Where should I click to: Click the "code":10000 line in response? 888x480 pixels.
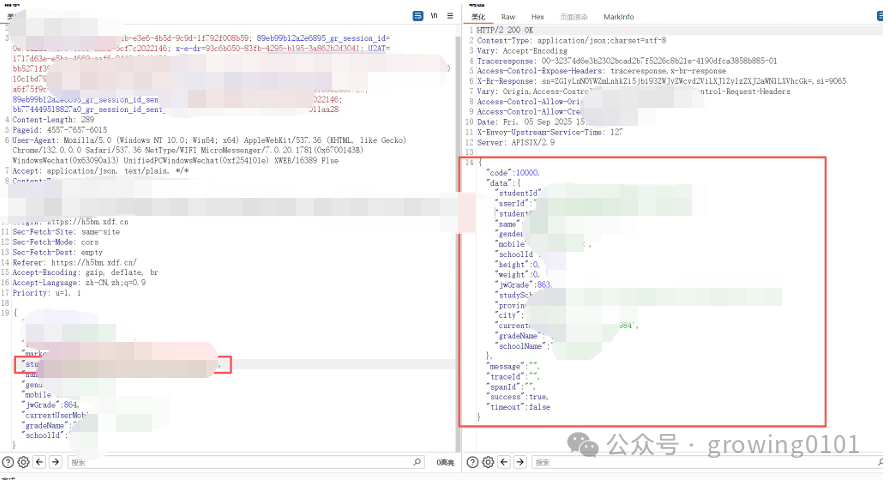513,173
